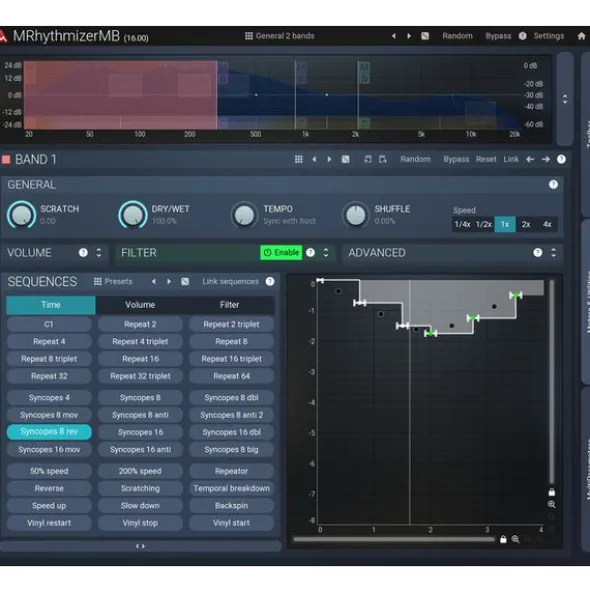Expand the Volume section arrows
590x591 pixels.
[99, 253]
